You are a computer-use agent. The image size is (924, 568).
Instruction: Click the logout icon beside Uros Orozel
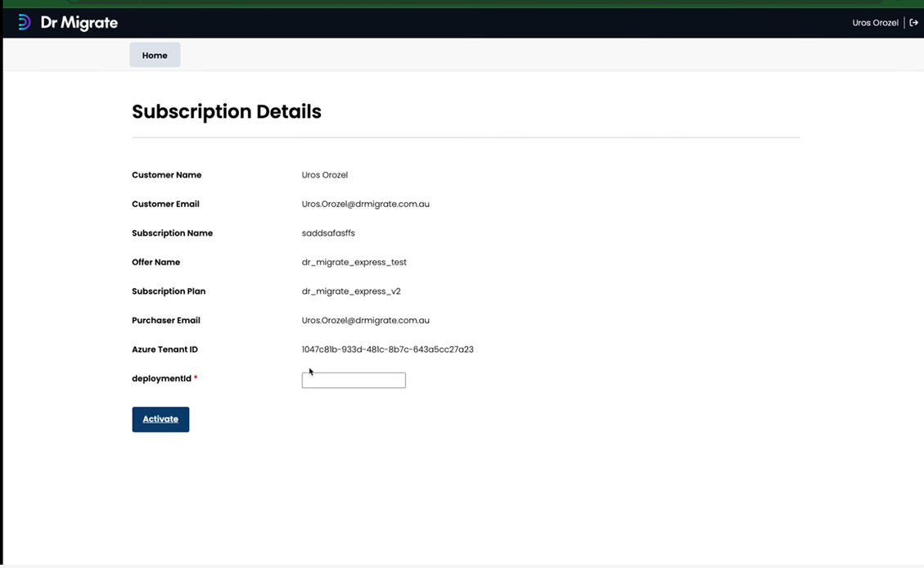pos(913,23)
